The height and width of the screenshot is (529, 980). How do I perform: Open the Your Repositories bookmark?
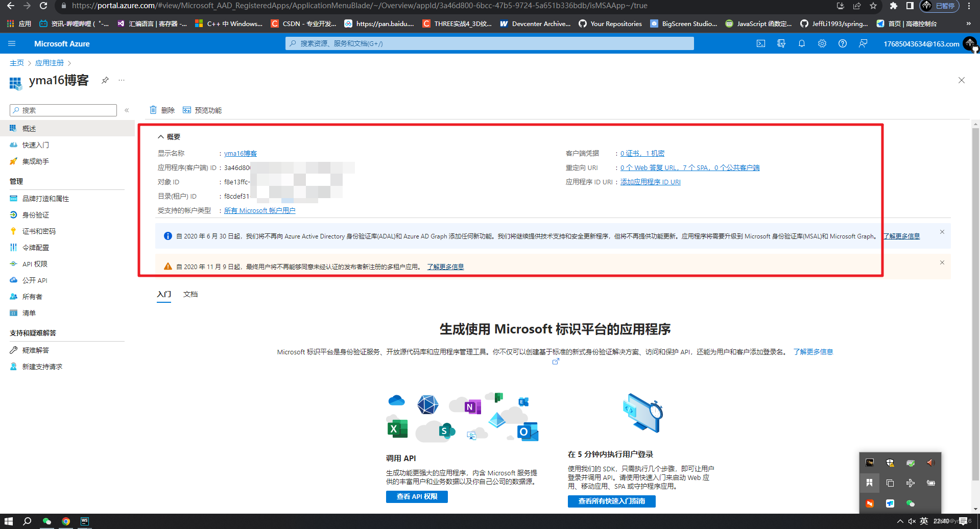click(610, 23)
